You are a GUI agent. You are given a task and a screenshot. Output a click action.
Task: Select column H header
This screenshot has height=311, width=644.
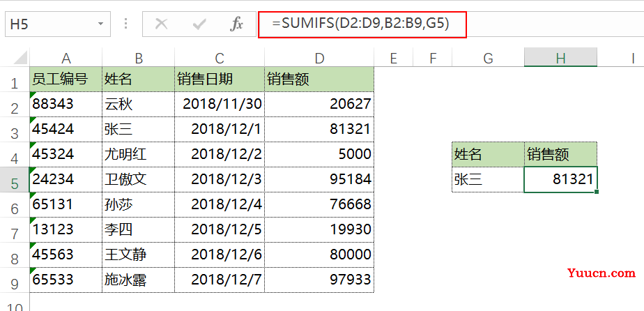tap(560, 59)
